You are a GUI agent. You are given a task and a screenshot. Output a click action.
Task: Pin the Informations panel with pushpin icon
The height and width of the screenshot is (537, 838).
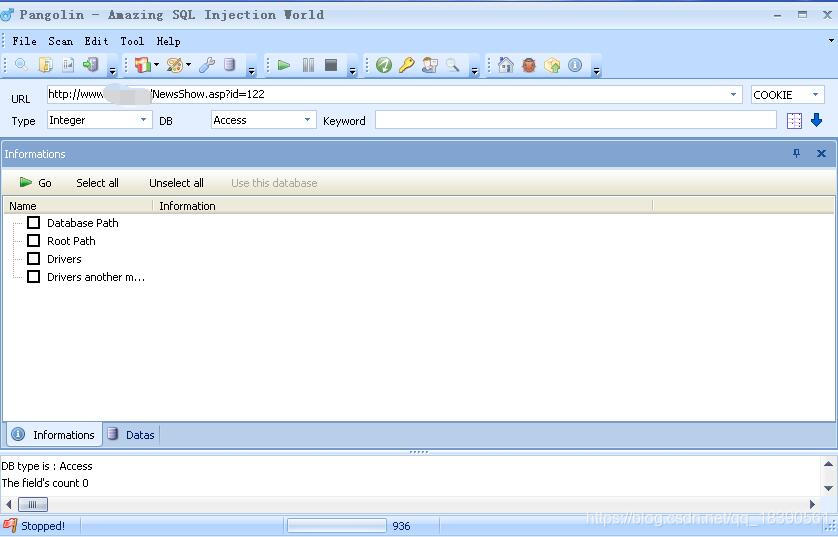(796, 154)
